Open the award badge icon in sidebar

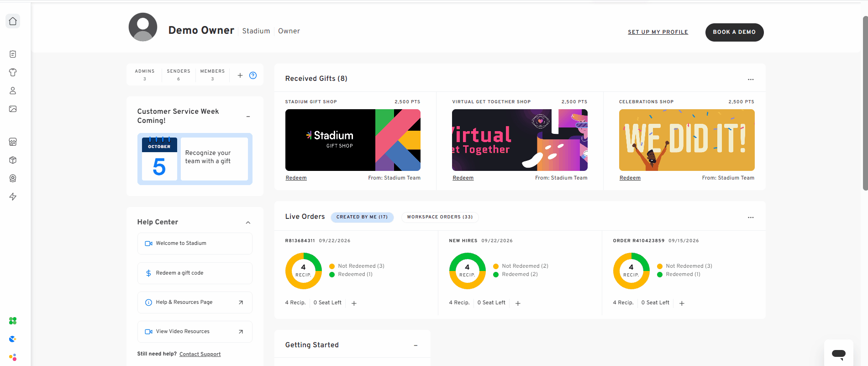pos(13,178)
